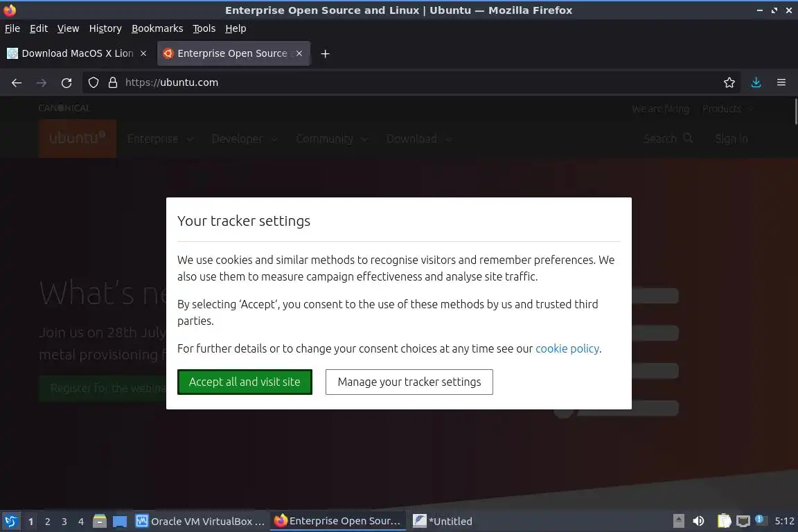Click the network tray icon
Viewport: 798px width, 532px height.
743,522
